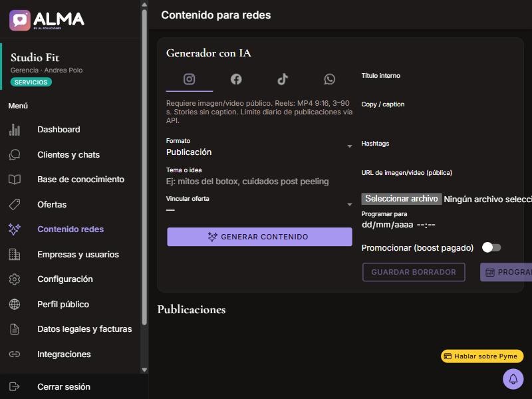The height and width of the screenshot is (399, 532).
Task: Click the SERVICIOS badge
Action: (31, 82)
